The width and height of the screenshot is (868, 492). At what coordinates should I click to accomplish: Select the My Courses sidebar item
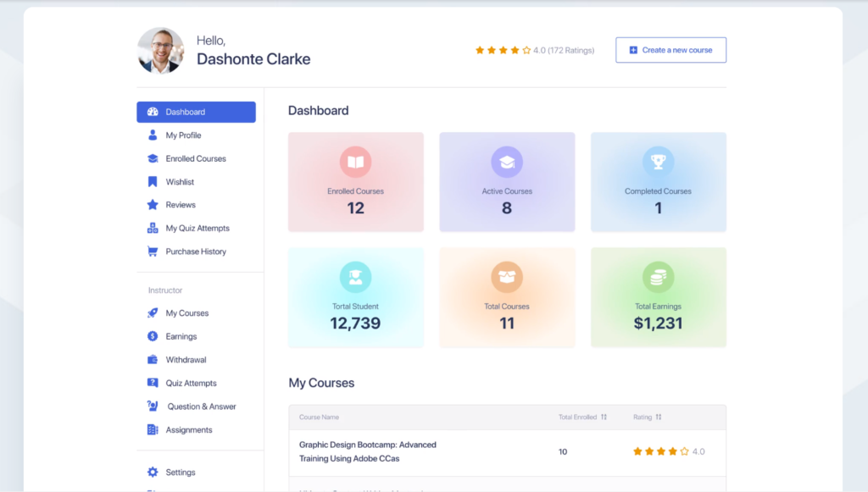(x=185, y=312)
